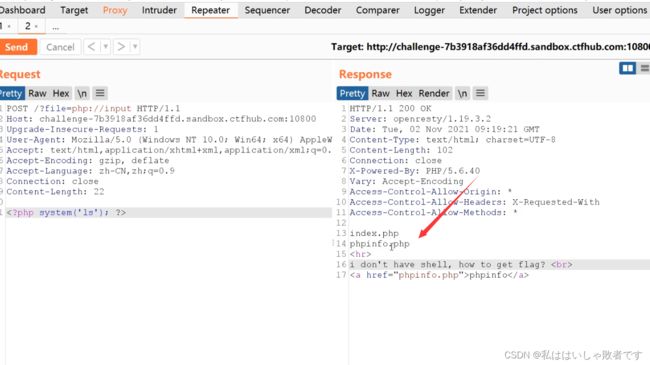The image size is (650, 365).
Task: Add new Repeater tab with ellipsis
Action: [56, 27]
